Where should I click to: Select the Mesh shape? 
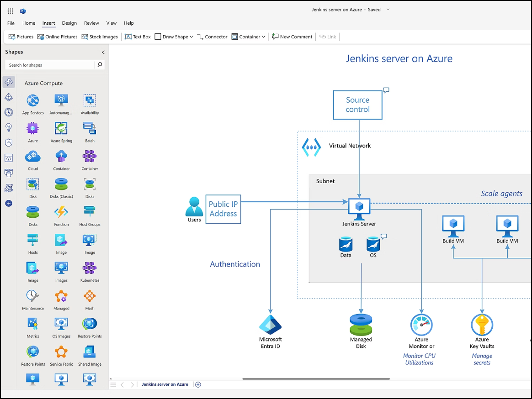pyautogui.click(x=90, y=299)
